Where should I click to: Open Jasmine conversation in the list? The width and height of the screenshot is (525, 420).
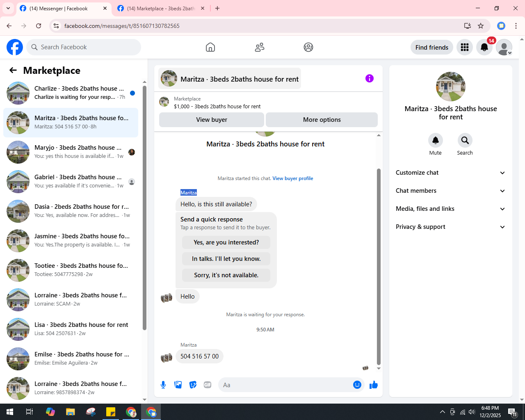click(x=71, y=241)
